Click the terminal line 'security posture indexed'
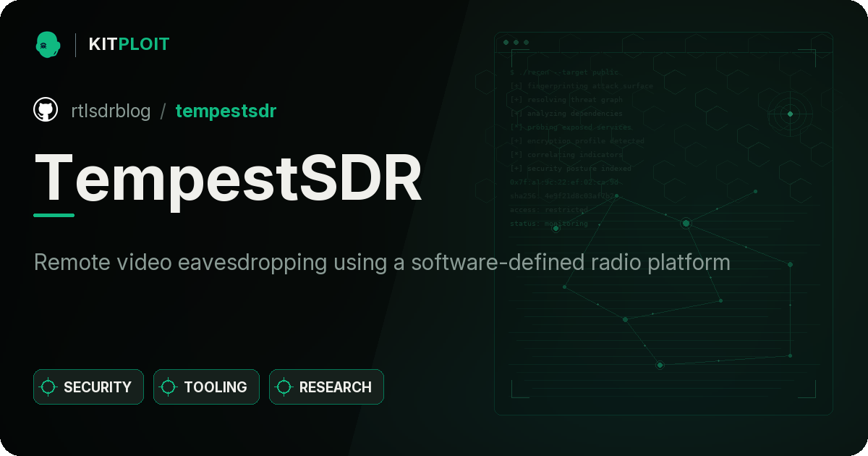Image resolution: width=868 pixels, height=456 pixels. (571, 169)
